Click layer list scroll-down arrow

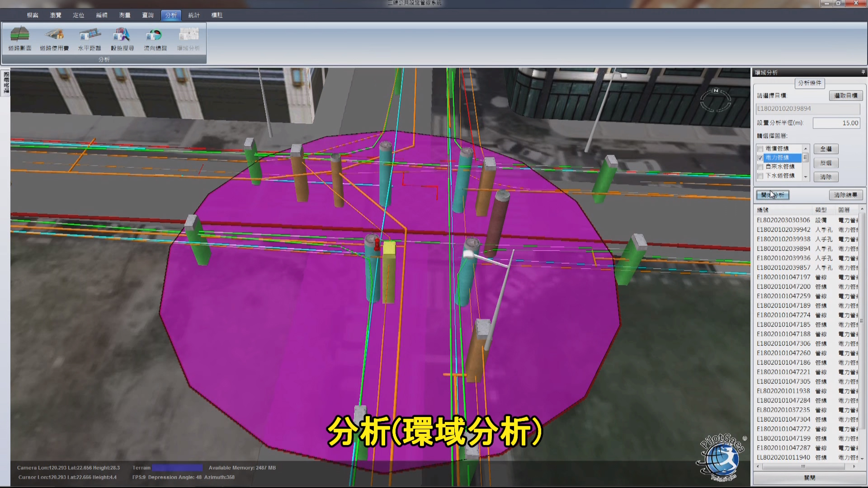805,177
